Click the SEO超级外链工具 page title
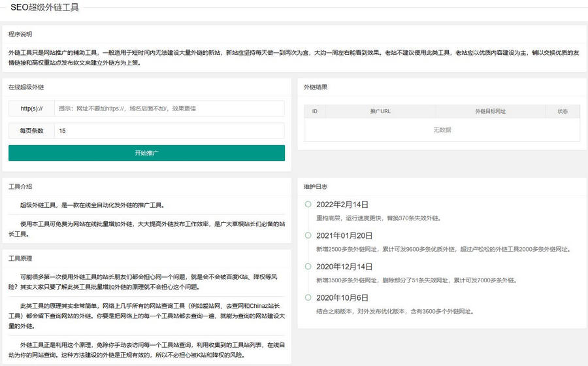Image resolution: width=588 pixels, height=366 pixels. click(x=45, y=7)
